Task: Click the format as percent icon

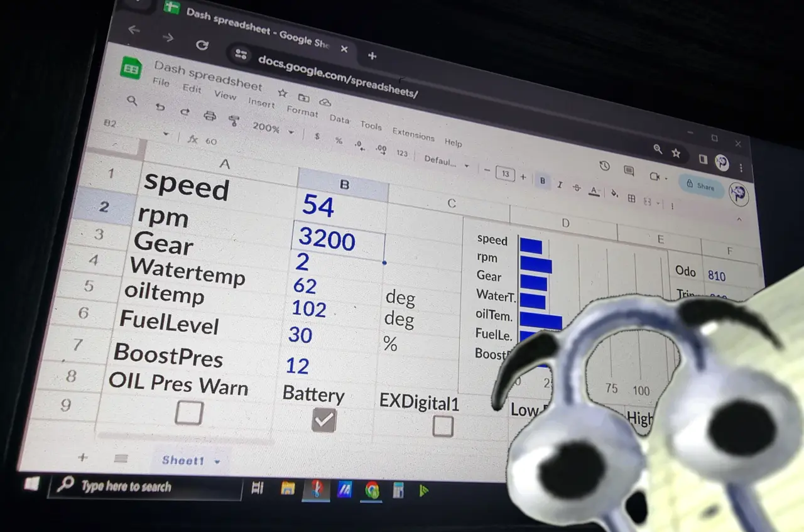Action: pyautogui.click(x=339, y=141)
